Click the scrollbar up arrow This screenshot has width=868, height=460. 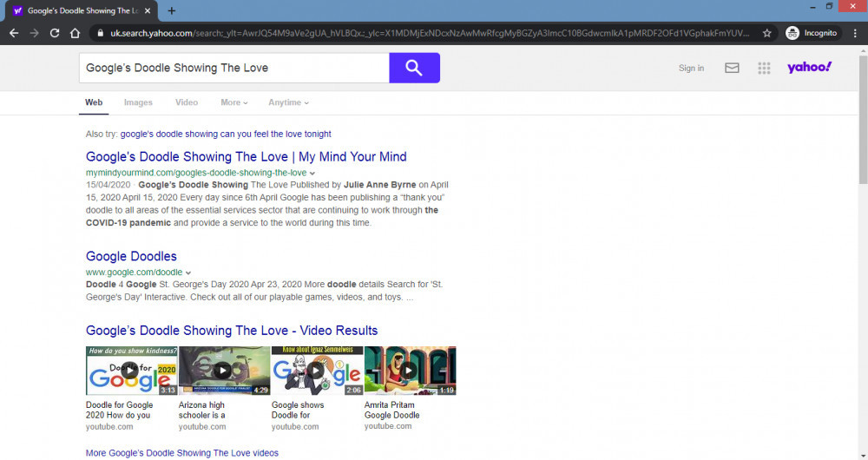(x=863, y=49)
